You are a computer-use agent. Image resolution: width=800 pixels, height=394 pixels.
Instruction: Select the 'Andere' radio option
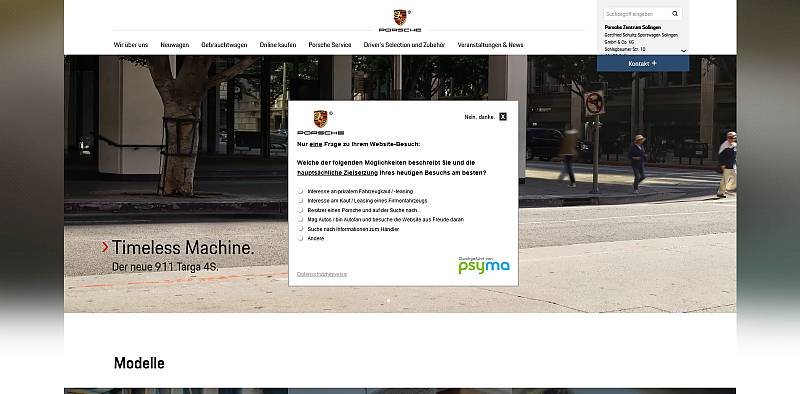tap(301, 238)
